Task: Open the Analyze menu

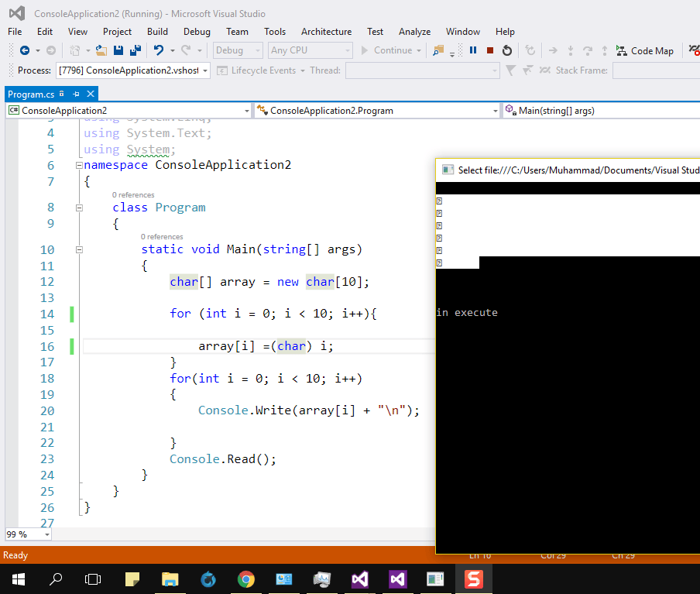Action: tap(415, 32)
